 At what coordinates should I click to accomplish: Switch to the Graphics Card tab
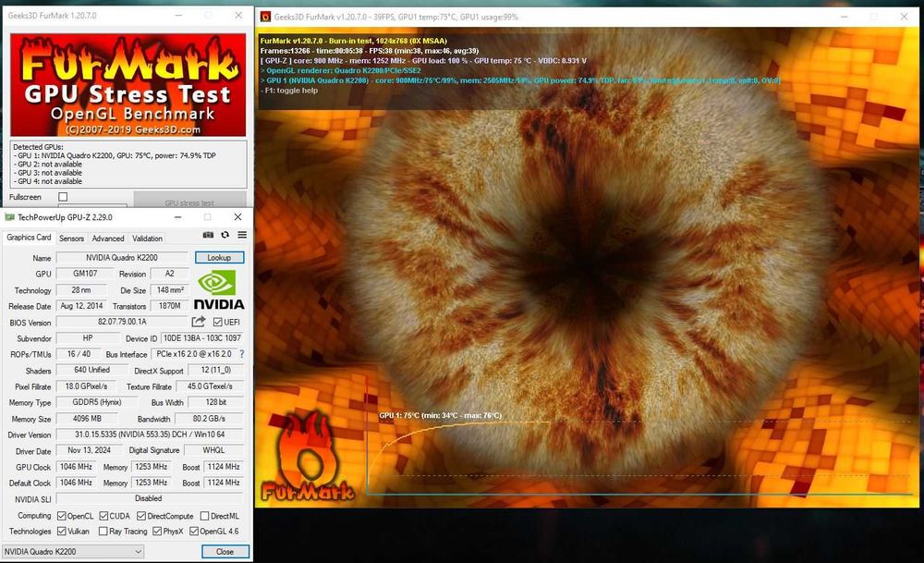tap(29, 238)
